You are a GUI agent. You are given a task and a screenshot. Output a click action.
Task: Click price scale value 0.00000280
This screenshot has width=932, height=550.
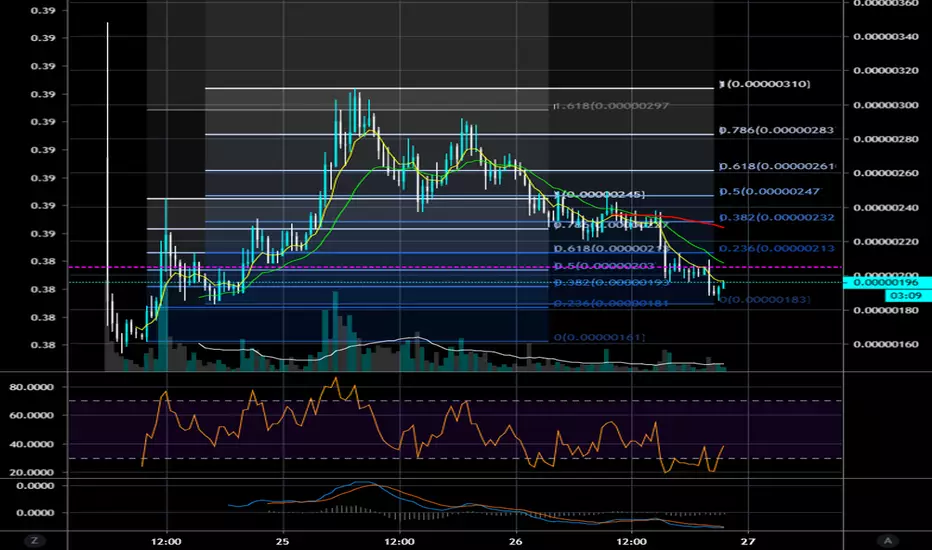[x=886, y=139]
